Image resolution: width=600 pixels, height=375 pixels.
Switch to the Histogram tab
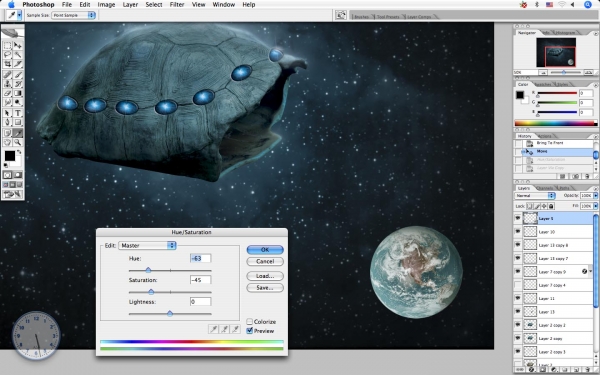pyautogui.click(x=565, y=33)
